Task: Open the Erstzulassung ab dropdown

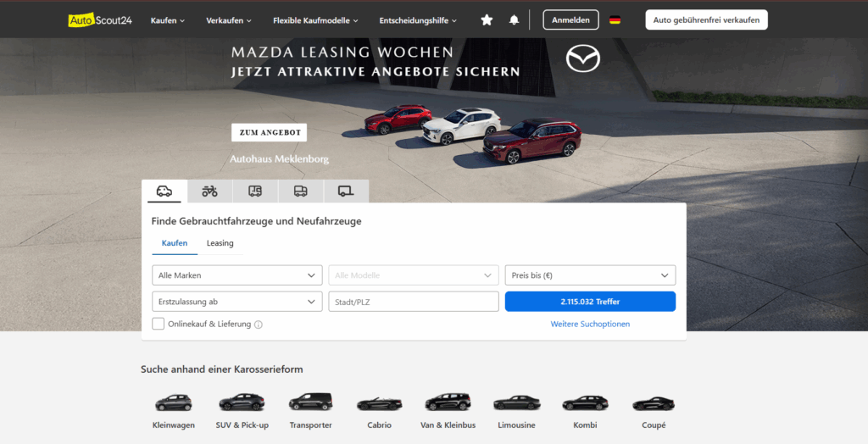Action: [237, 302]
